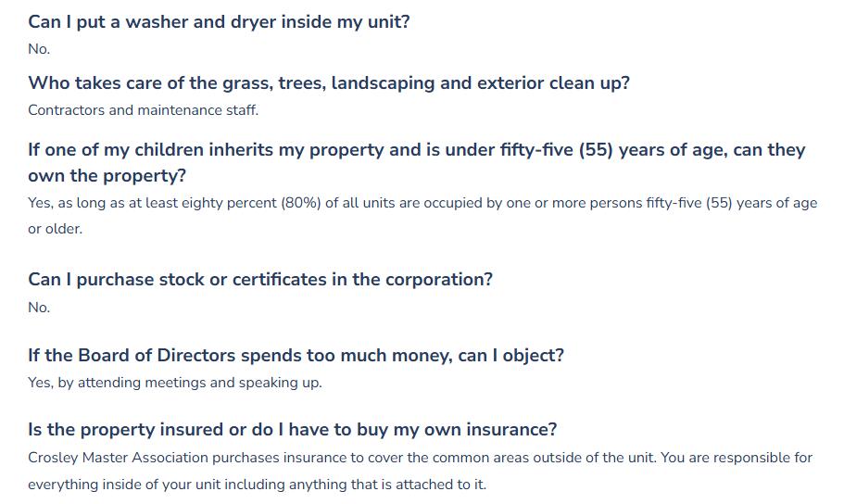Click the property insurance question heading

292,430
